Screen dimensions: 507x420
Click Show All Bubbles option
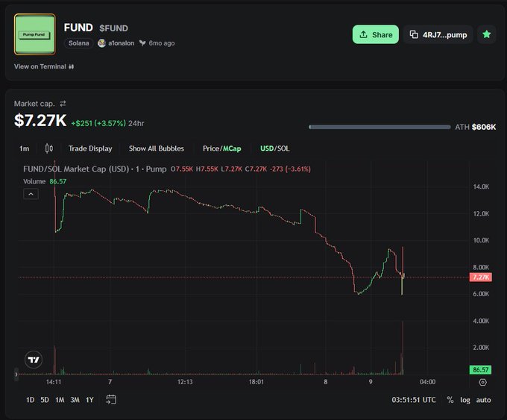point(157,148)
